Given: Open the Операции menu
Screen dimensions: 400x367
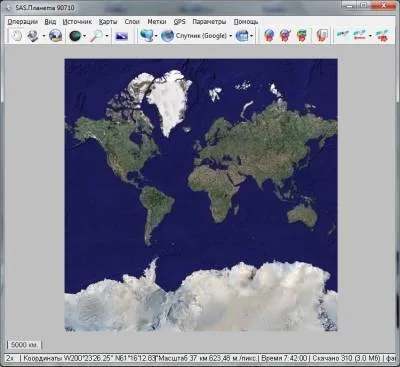Looking at the screenshot, I should 23,22.
